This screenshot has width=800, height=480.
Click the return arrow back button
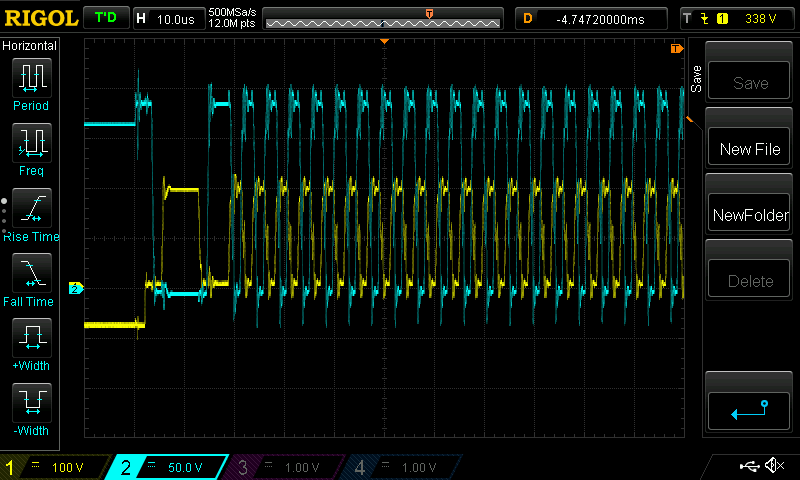click(x=749, y=410)
